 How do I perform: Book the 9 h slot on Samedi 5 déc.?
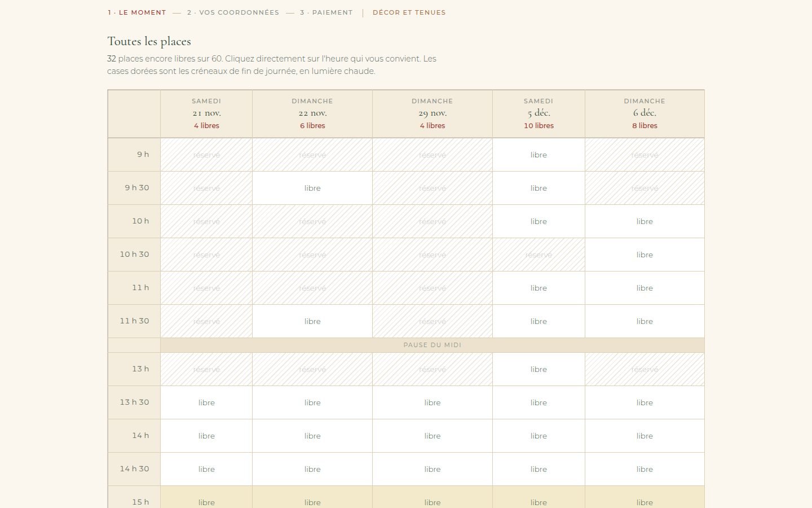pos(539,155)
